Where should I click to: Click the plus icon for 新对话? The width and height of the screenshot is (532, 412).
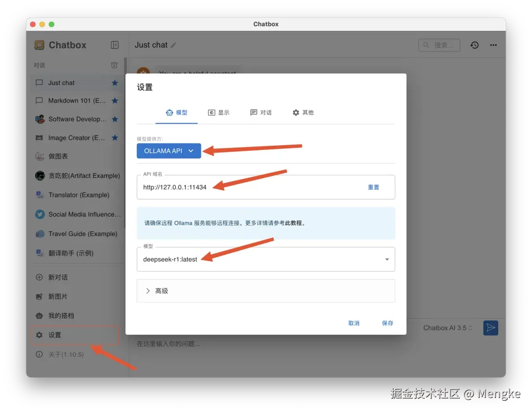pos(39,277)
